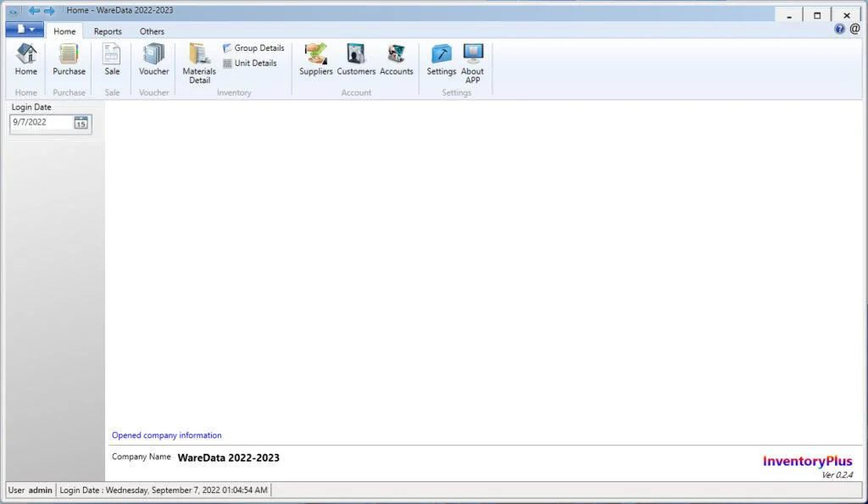
Task: Click the About APP icon
Action: click(472, 61)
